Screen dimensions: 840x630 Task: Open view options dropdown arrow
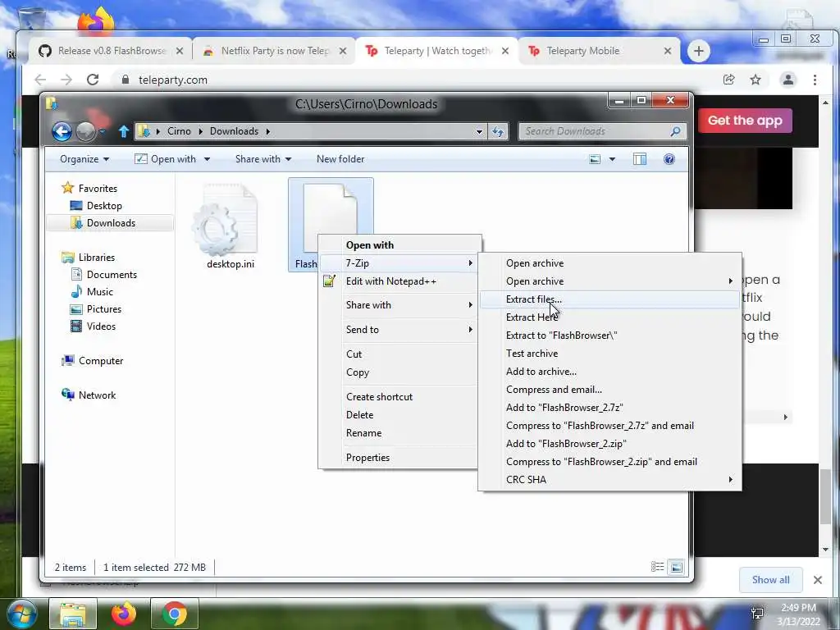(612, 159)
